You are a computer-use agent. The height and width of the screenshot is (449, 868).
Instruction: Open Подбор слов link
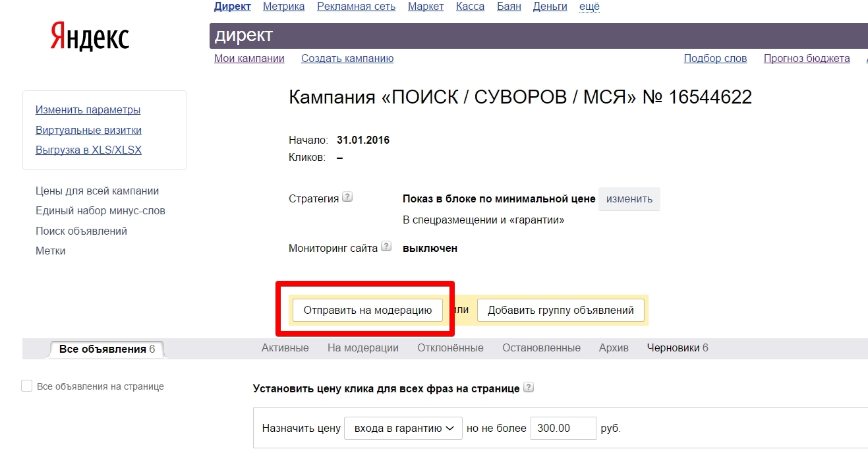[715, 58]
